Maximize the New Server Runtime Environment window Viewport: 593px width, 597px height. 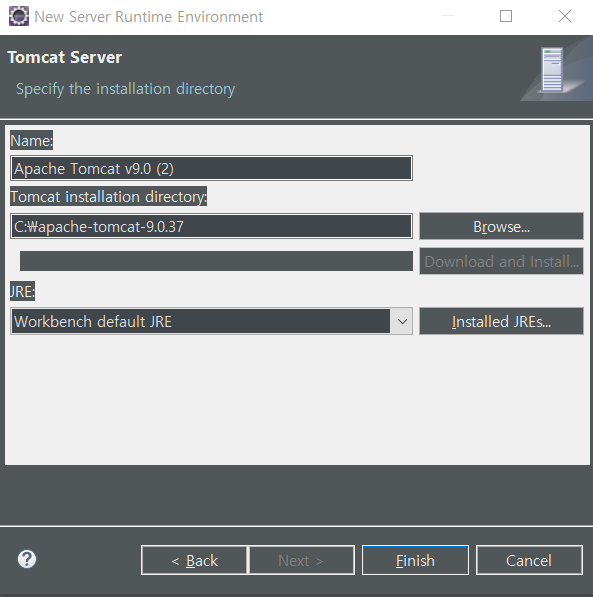506,16
